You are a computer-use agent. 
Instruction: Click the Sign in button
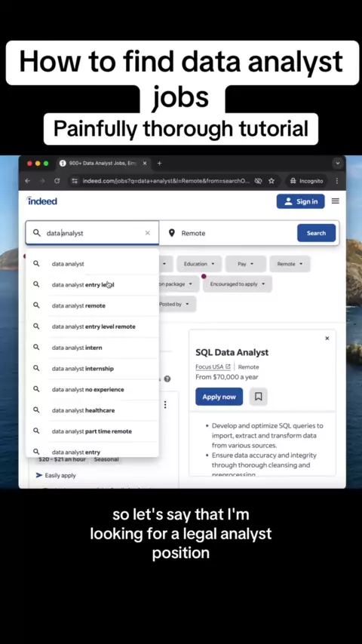tap(300, 201)
